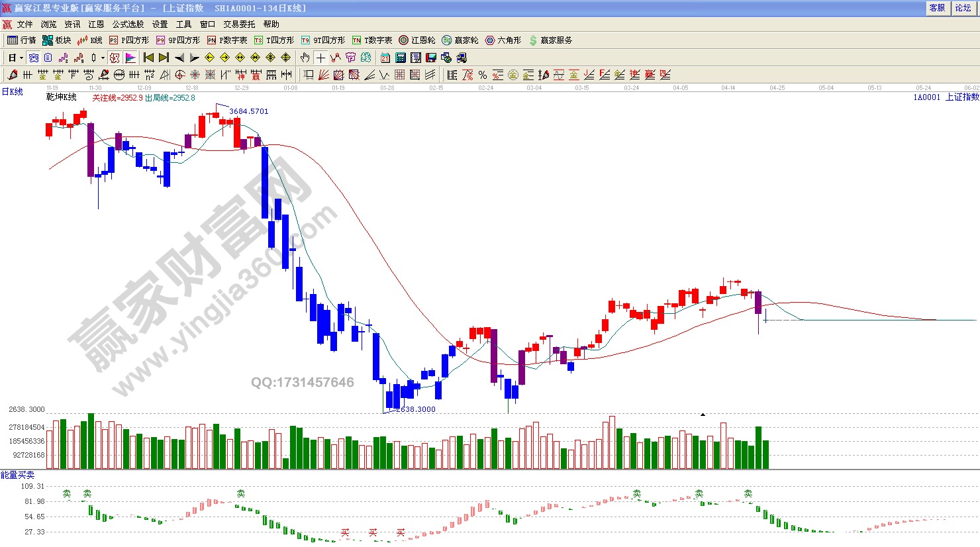Open the 江恩 menu
The image size is (980, 547).
coord(96,25)
